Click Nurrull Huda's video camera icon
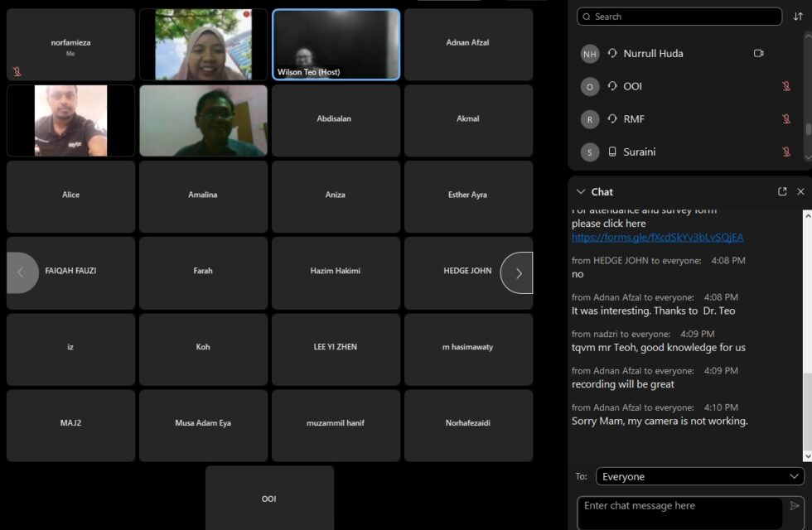812x530 pixels. [758, 53]
